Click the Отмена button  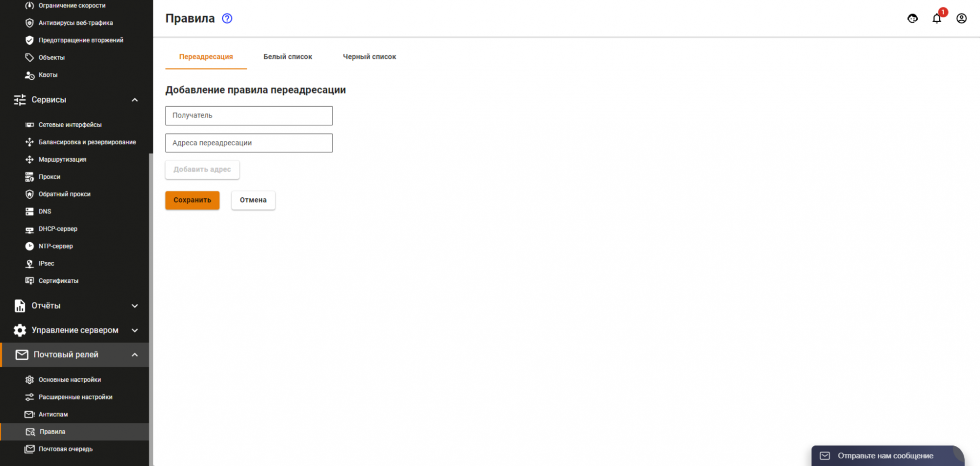[253, 200]
